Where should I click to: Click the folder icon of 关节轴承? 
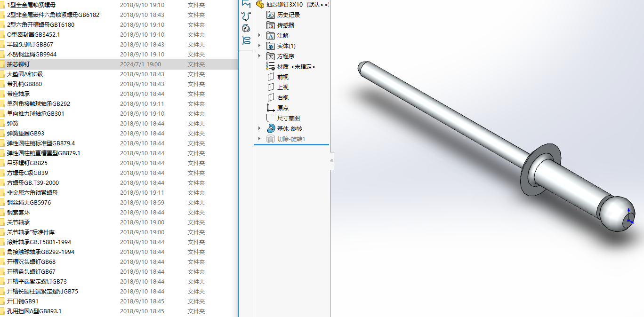pos(2,222)
